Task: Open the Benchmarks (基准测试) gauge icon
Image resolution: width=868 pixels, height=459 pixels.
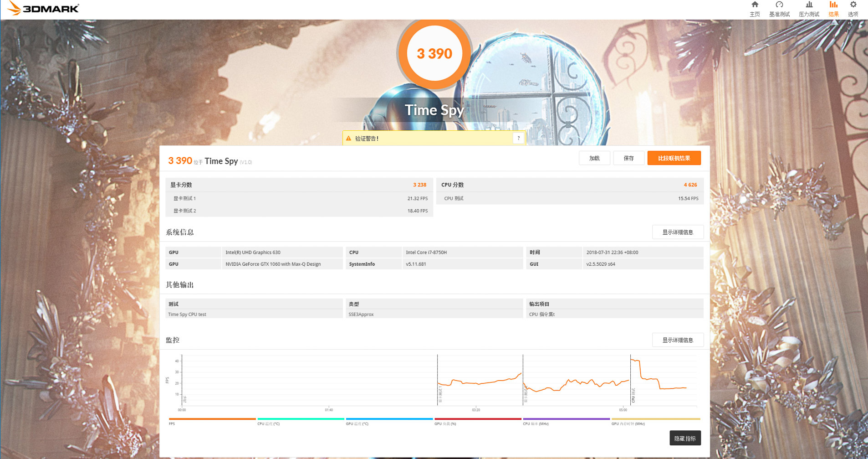Action: [779, 5]
